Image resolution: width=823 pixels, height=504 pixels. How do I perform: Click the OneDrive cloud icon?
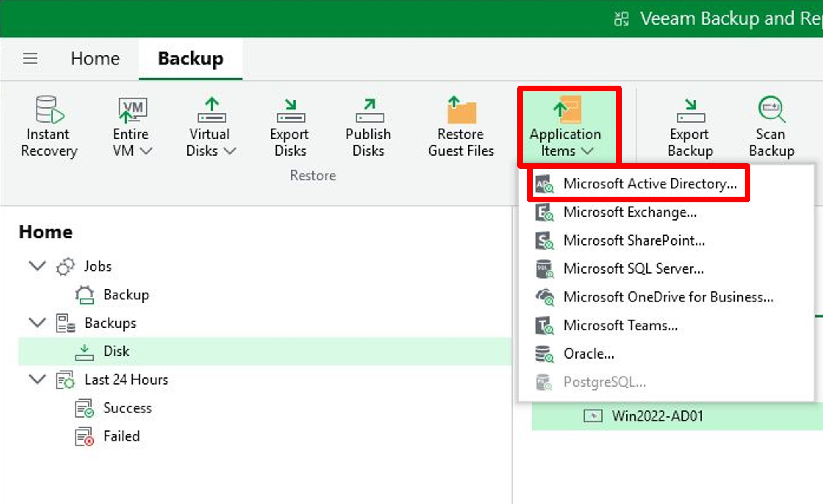[x=544, y=297]
